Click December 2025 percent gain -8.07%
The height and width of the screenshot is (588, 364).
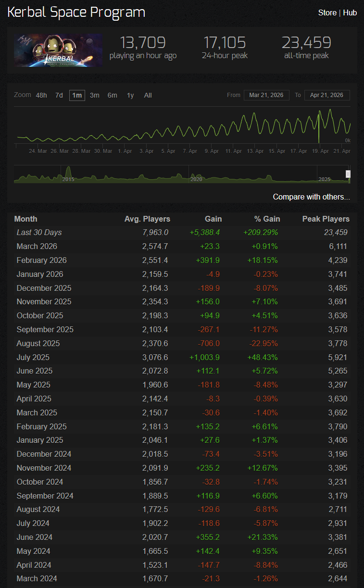[265, 288]
